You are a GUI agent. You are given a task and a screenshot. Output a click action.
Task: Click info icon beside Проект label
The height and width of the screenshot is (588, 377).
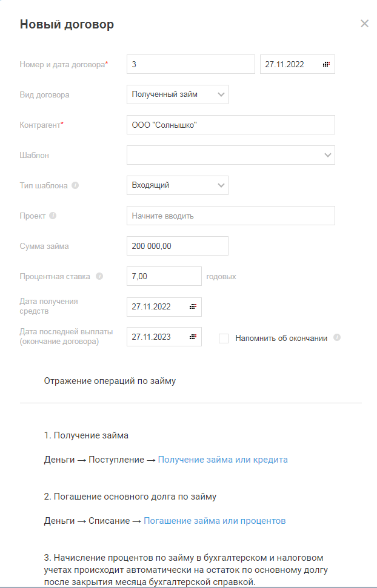point(53,216)
